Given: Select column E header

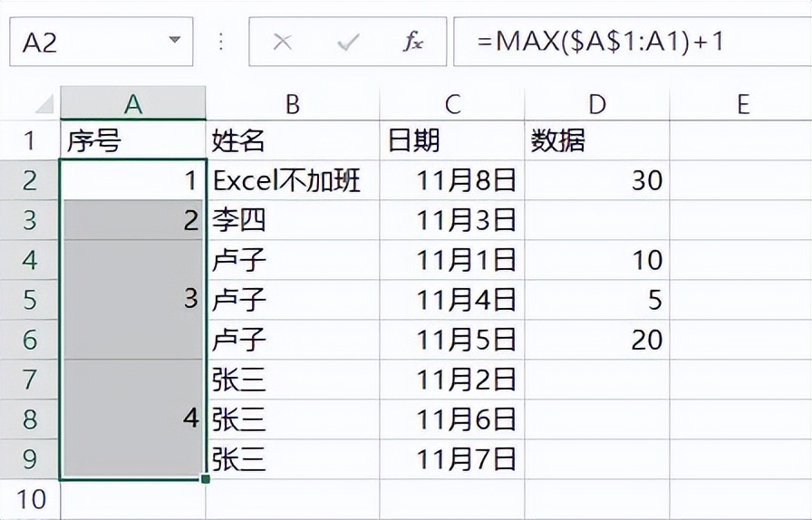Looking at the screenshot, I should 741,103.
